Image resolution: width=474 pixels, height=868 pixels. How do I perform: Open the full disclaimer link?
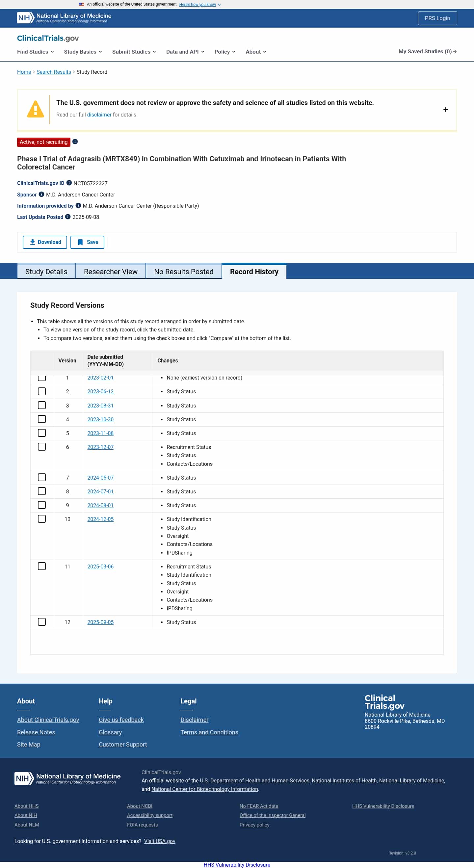tap(99, 115)
